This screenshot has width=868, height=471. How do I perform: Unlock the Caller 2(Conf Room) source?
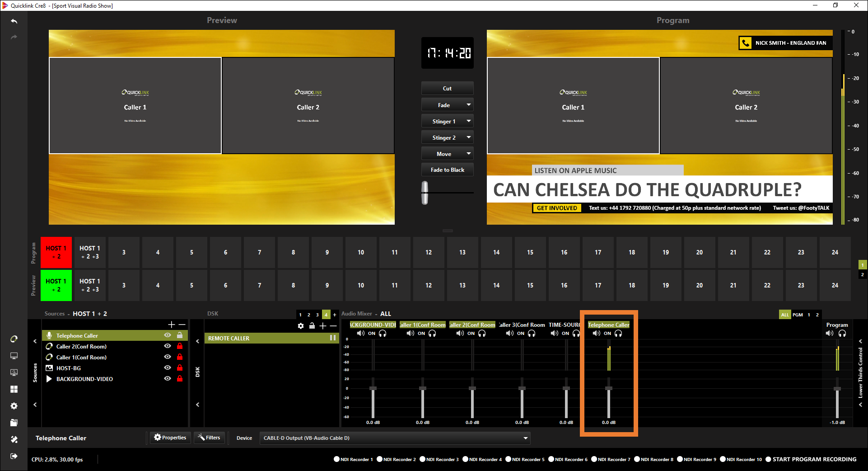[180, 346]
